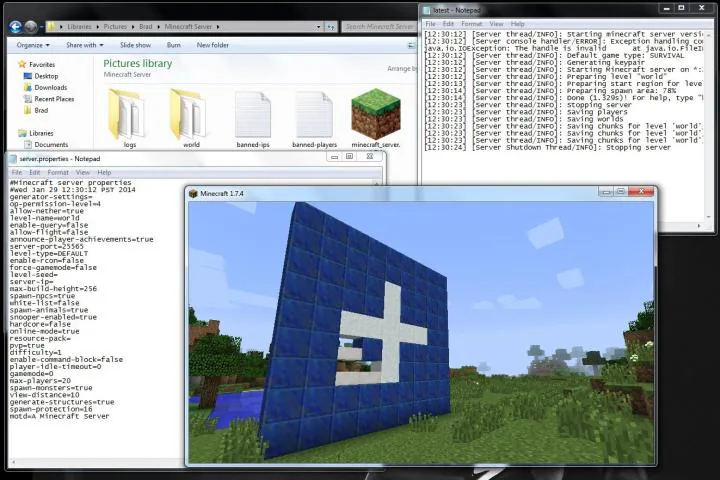Click the latest Notepad title bar icon

click(x=427, y=10)
